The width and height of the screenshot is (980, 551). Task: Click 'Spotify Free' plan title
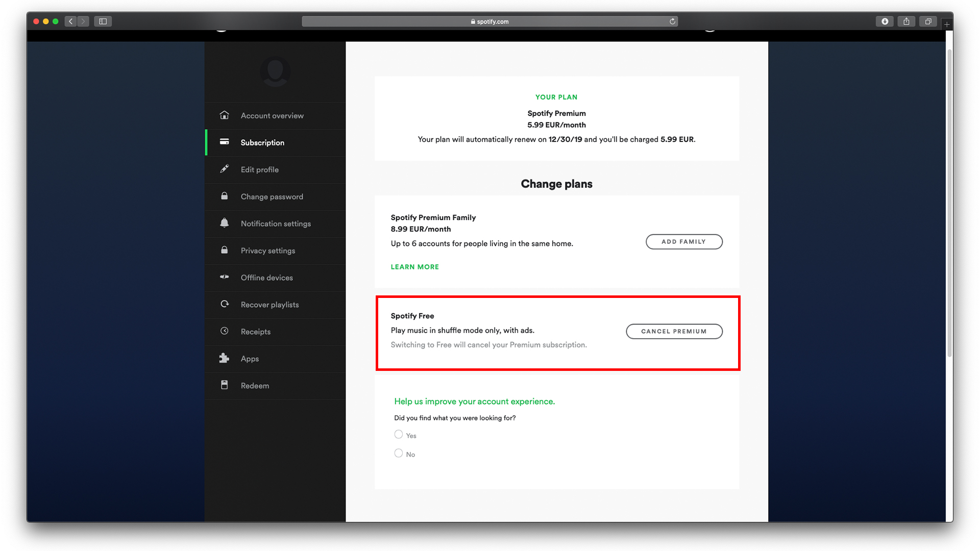tap(412, 316)
